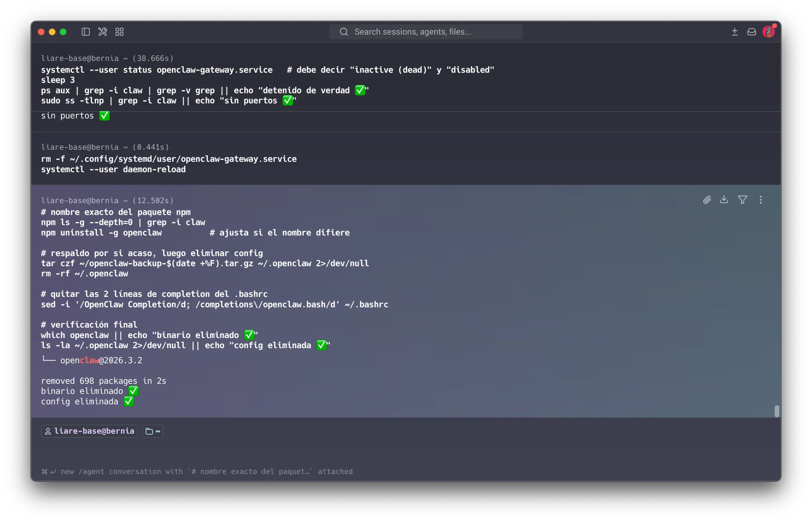812x522 pixels.
Task: Attach the selected block with paperclip icon
Action: coord(707,200)
